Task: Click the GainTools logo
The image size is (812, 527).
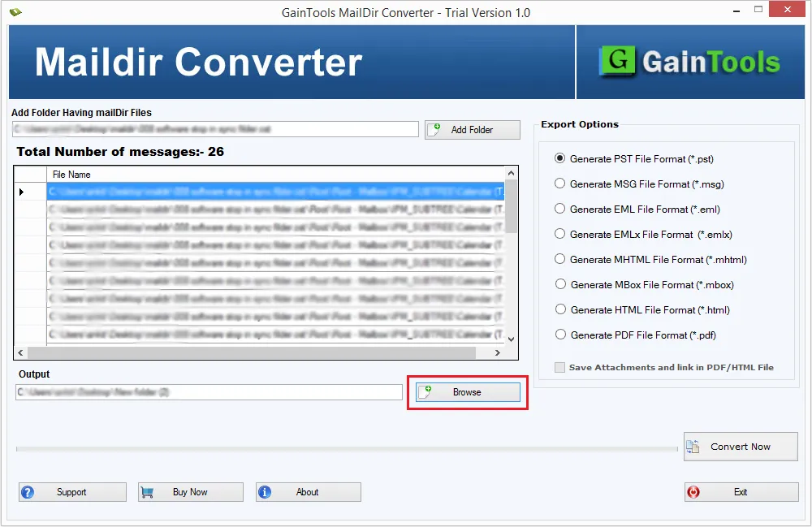Action: coord(689,63)
